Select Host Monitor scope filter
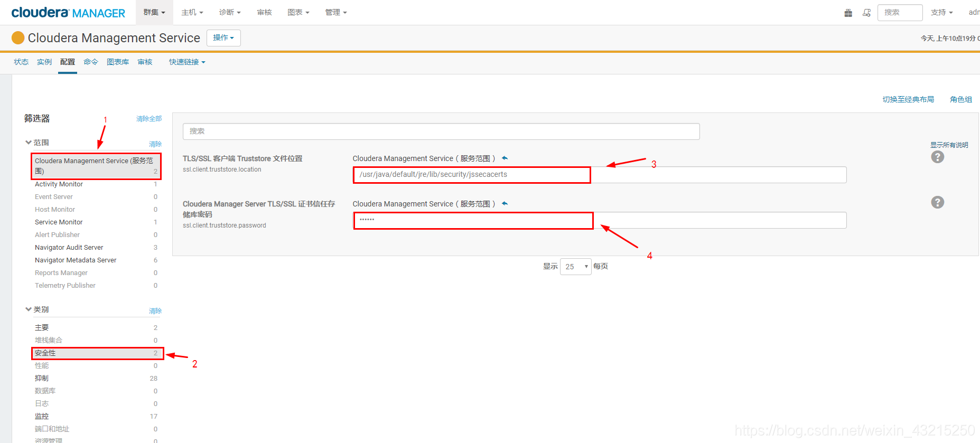 pyautogui.click(x=96, y=210)
